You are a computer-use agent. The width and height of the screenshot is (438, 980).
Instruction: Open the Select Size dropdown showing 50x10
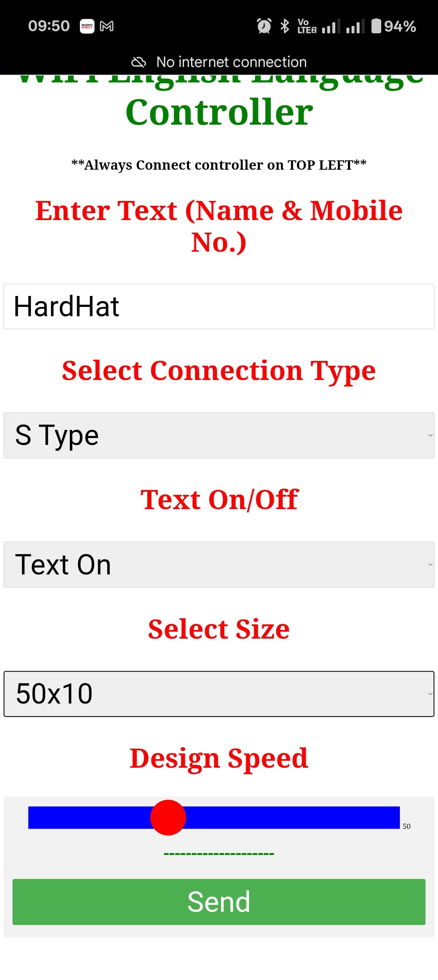(x=219, y=693)
